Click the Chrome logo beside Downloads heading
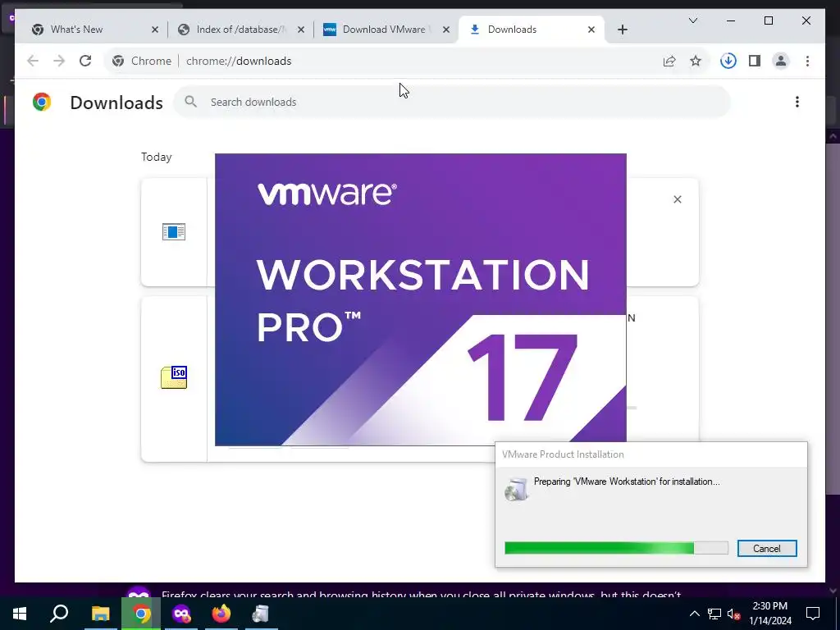The height and width of the screenshot is (630, 840). (42, 102)
